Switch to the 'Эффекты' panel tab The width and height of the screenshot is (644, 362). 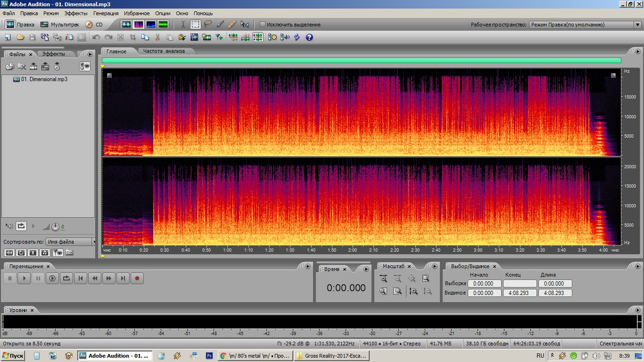pyautogui.click(x=53, y=54)
